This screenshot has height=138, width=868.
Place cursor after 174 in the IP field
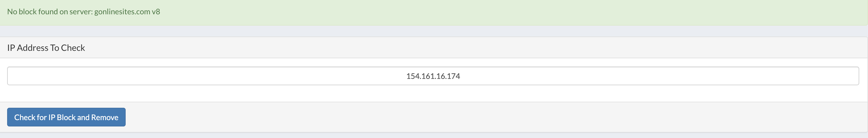[461, 76]
